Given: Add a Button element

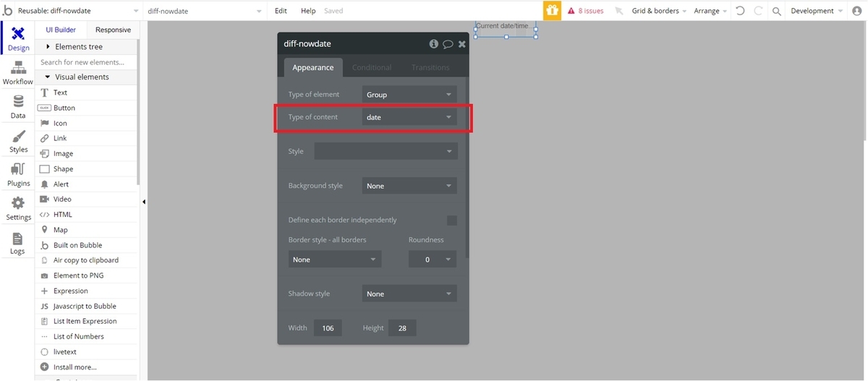Looking at the screenshot, I should tap(86, 108).
